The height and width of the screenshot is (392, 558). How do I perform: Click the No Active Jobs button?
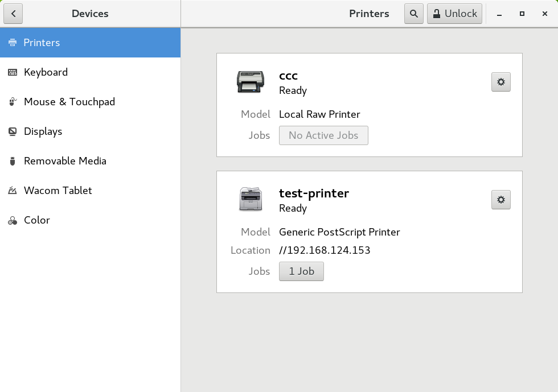[323, 135]
